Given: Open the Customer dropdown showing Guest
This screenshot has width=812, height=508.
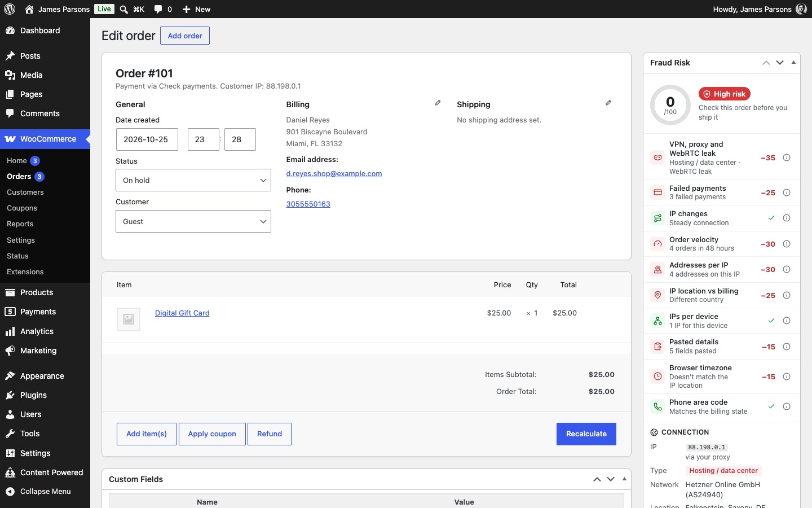Looking at the screenshot, I should click(x=193, y=221).
